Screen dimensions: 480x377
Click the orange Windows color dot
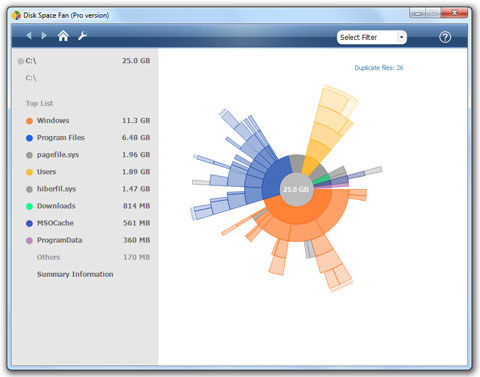click(x=29, y=121)
